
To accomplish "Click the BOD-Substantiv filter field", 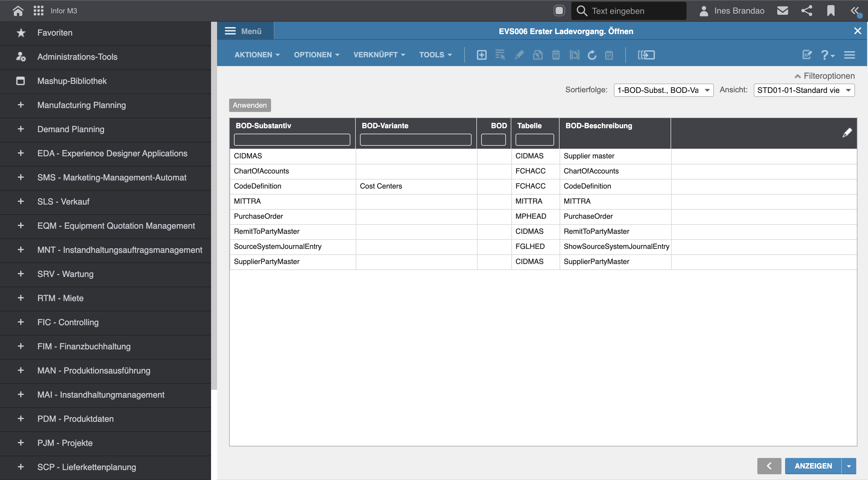I will click(292, 140).
